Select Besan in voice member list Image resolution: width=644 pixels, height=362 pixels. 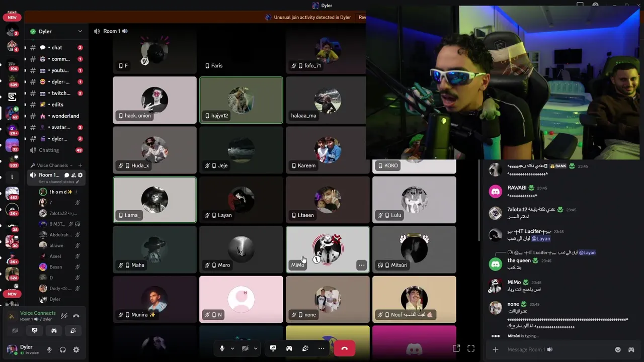coord(56,267)
